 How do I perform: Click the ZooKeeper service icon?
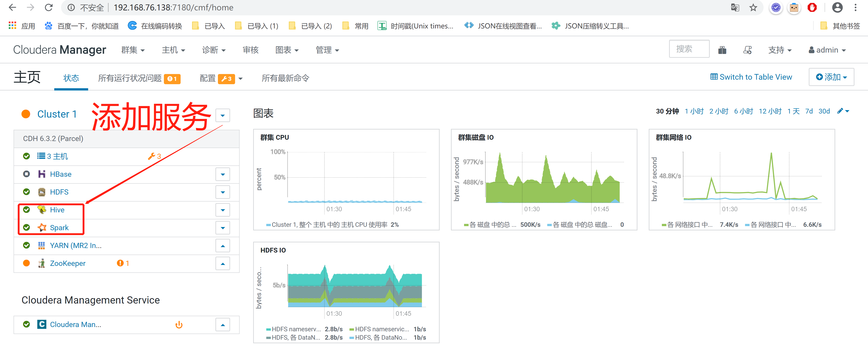(42, 263)
